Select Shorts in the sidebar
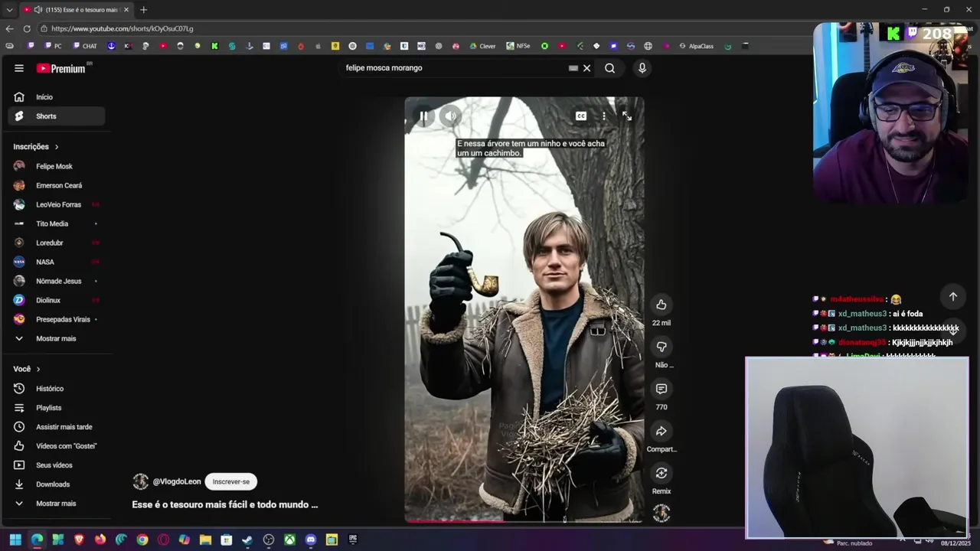980x551 pixels. pyautogui.click(x=57, y=116)
